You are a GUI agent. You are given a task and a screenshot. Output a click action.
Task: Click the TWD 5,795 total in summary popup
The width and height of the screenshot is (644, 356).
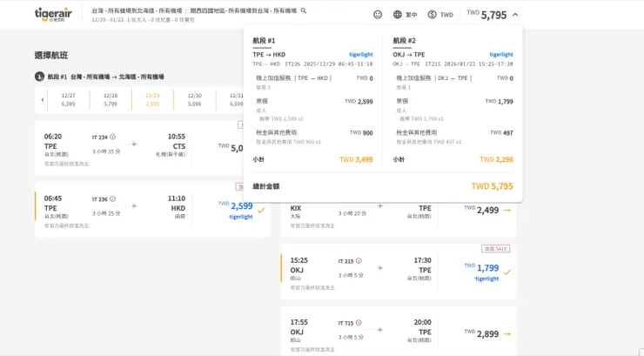point(492,186)
